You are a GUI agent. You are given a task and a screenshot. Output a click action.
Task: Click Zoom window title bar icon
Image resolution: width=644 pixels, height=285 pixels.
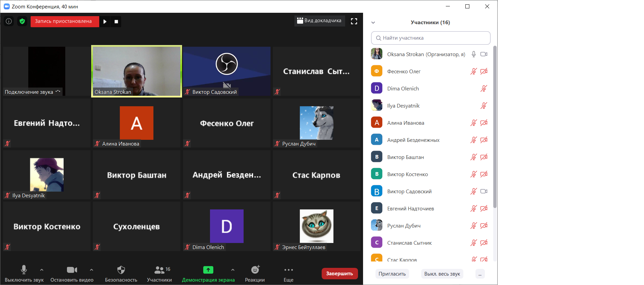pyautogui.click(x=7, y=6)
